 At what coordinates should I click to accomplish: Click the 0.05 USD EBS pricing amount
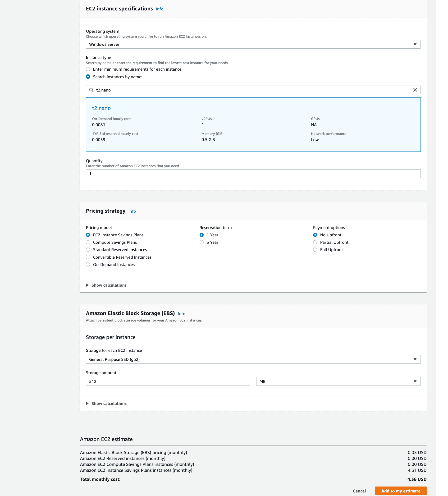(x=417, y=453)
